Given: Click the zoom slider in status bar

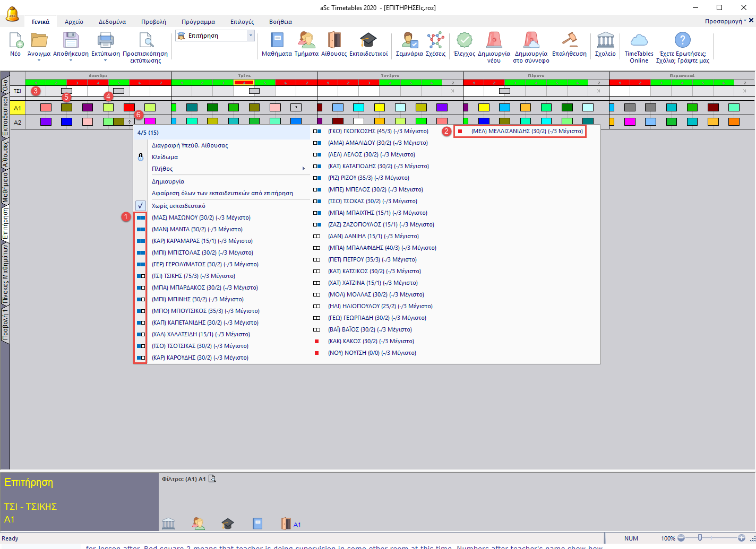Looking at the screenshot, I should (700, 538).
